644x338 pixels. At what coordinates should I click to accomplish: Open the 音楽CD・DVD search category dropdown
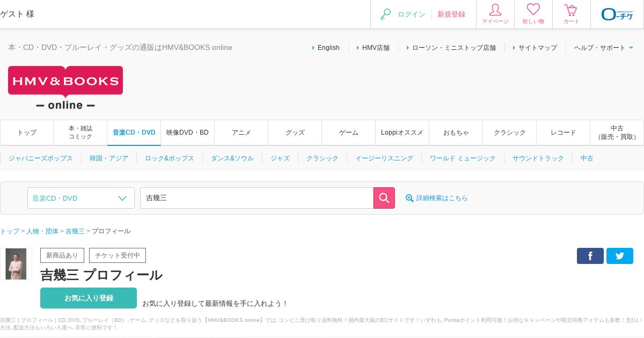pos(81,198)
